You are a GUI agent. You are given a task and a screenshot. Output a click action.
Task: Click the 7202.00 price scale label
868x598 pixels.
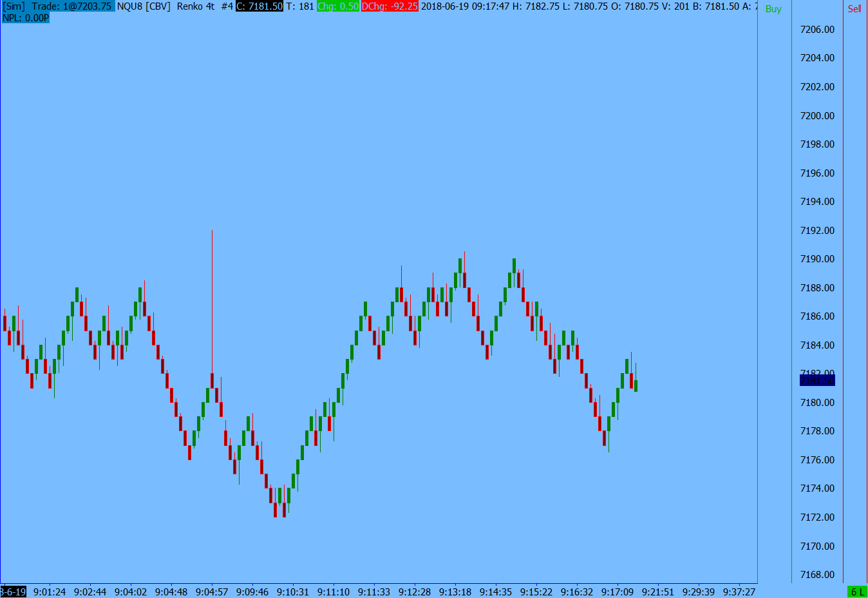[817, 87]
